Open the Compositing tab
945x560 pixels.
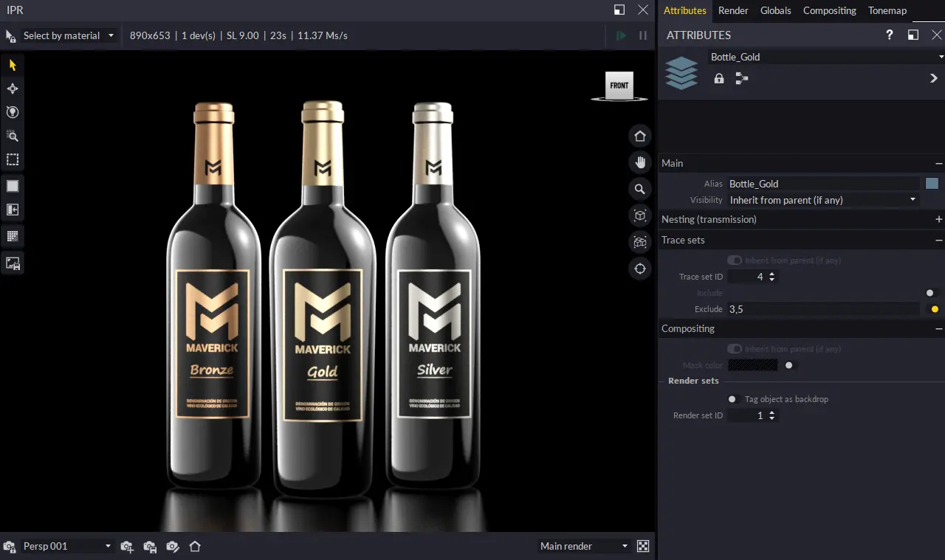pos(829,10)
